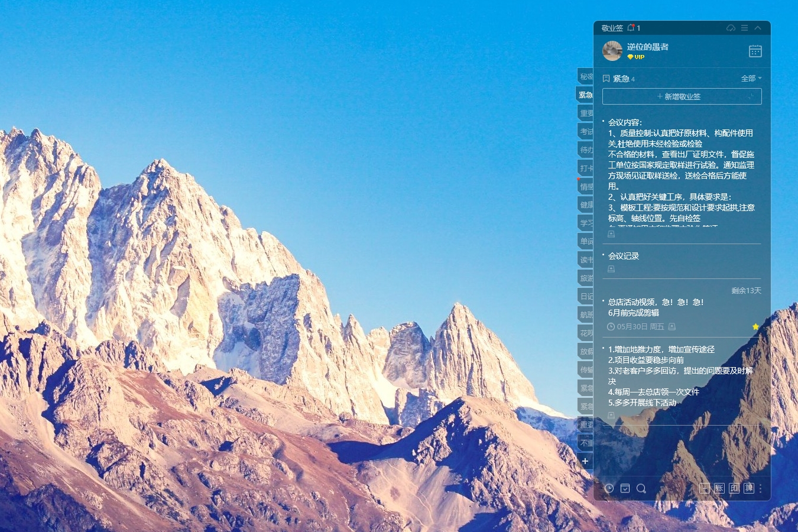798x532 pixels.
Task: Switch to the 传输 category tab
Action: pos(585,369)
